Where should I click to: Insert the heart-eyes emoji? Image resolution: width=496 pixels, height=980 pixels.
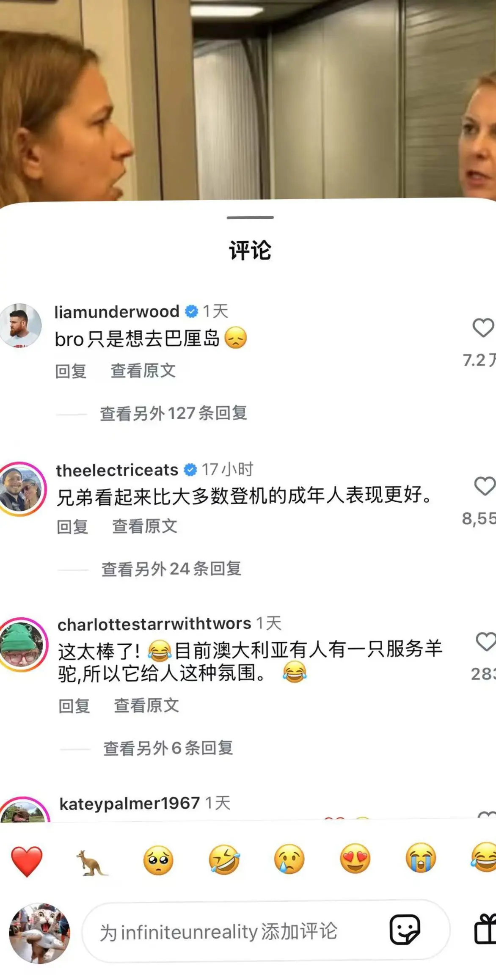[x=355, y=859]
